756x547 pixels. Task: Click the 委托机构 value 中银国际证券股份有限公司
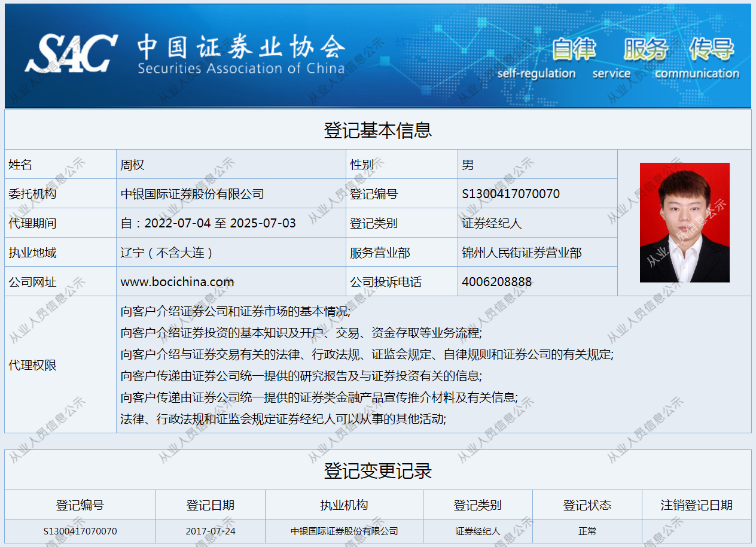(192, 194)
